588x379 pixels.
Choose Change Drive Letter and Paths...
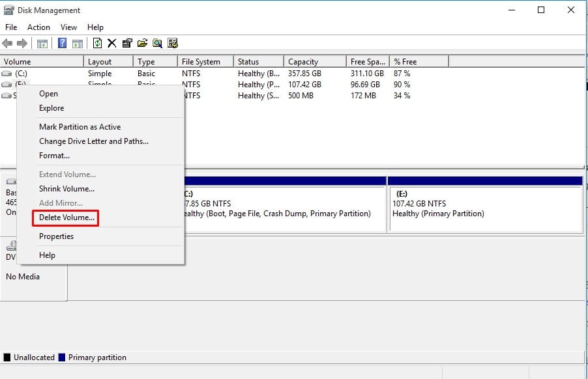93,141
